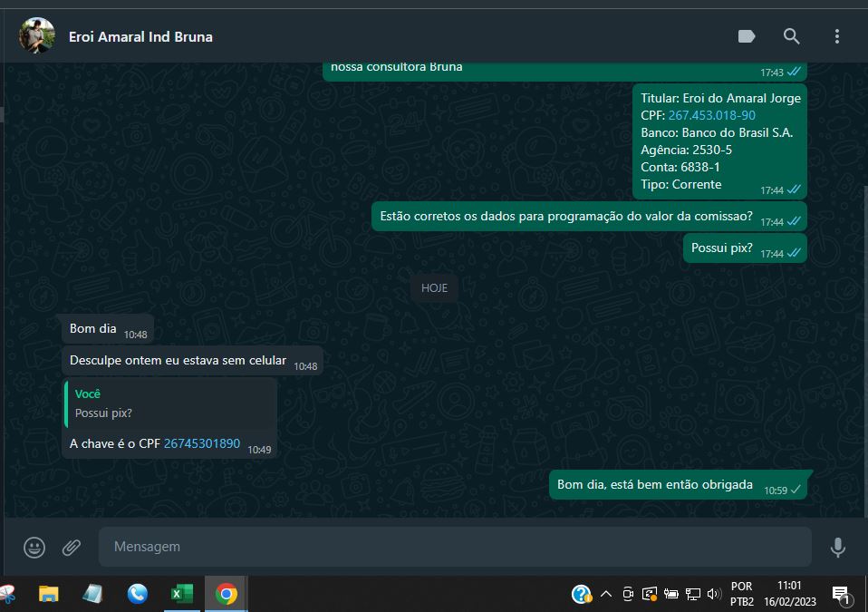
Task: Open the emoji picker
Action: (x=34, y=547)
